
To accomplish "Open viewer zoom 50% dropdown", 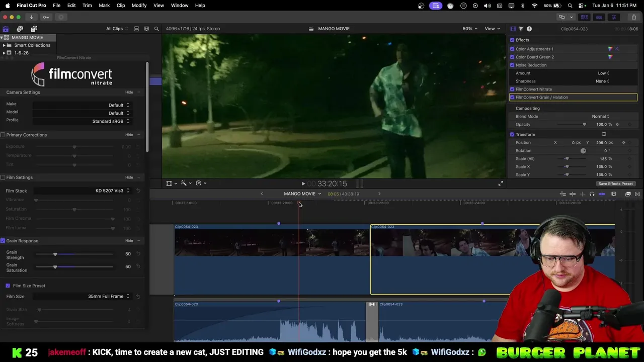I will [x=470, y=29].
